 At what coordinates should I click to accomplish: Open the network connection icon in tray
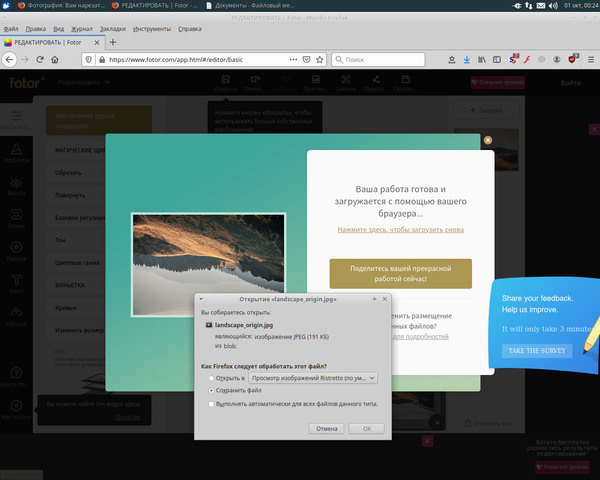(x=528, y=6)
